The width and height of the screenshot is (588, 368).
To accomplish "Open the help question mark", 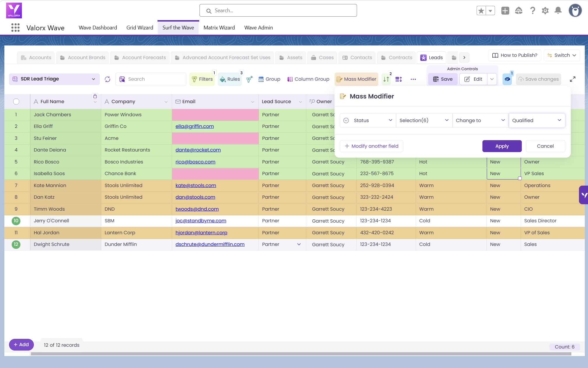I will [x=533, y=11].
